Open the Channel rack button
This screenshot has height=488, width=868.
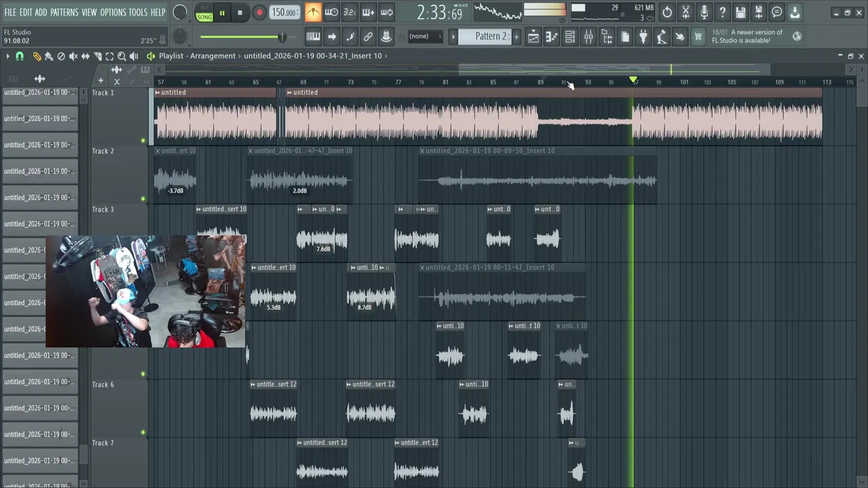coord(570,37)
